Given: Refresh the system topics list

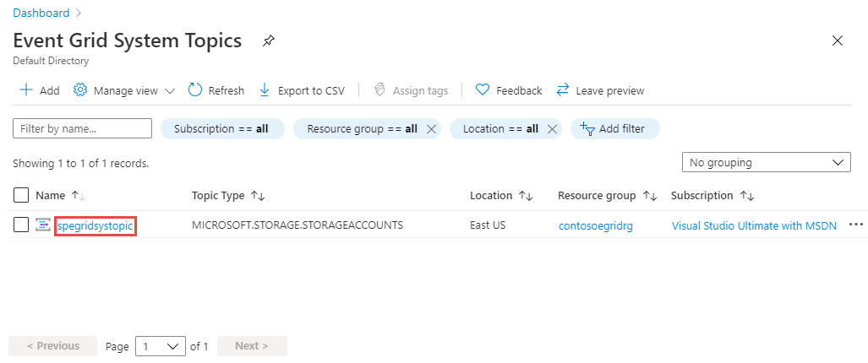Looking at the screenshot, I should [216, 90].
